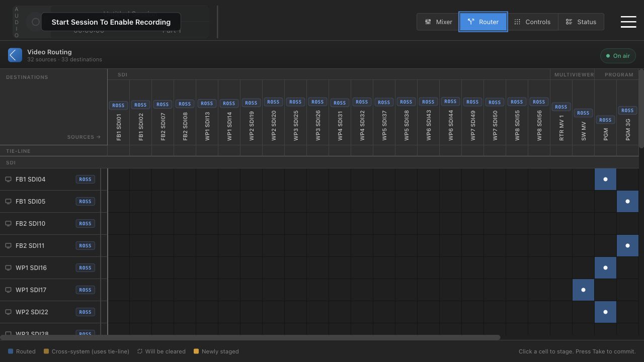The width and height of the screenshot is (644, 362).
Task: Go back with the blue chevron button
Action: (15, 55)
